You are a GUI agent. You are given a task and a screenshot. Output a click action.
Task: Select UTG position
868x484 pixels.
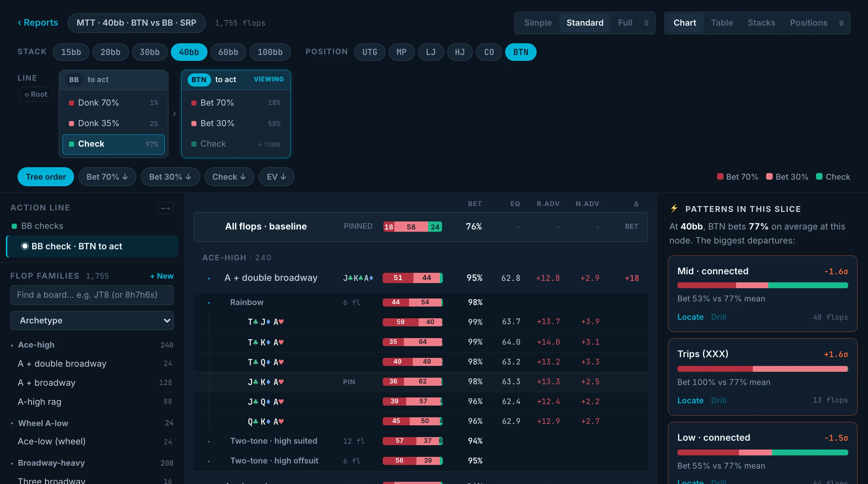369,52
